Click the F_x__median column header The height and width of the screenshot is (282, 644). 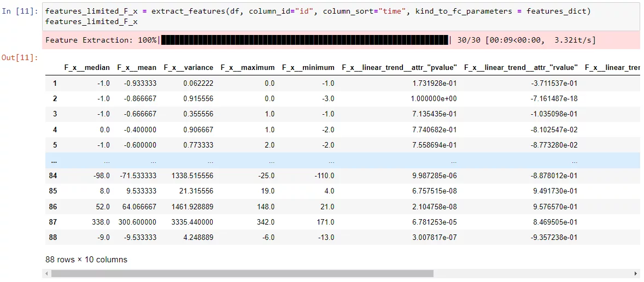click(x=87, y=68)
